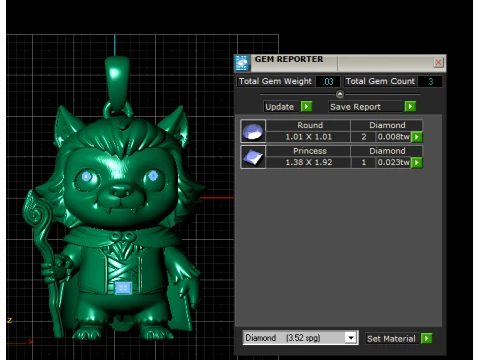Click the Total Gem Count value 3
This screenshot has width=480, height=360.
[430, 81]
